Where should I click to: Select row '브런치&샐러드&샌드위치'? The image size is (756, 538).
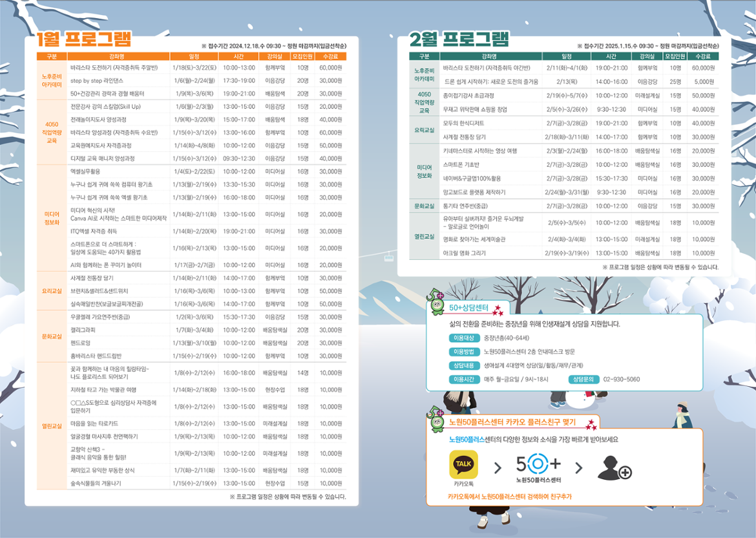pos(207,292)
